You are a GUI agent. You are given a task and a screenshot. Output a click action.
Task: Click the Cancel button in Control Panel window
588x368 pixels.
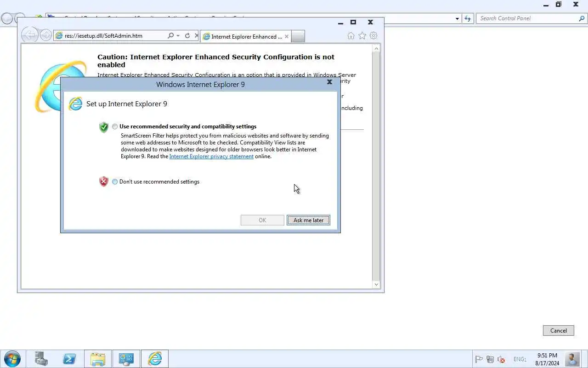[559, 331]
